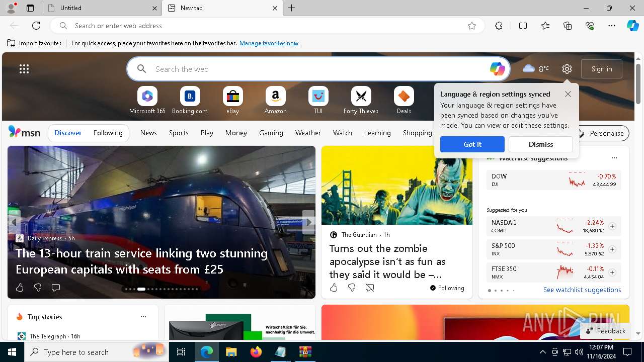Screen dimensions: 644x362
Task: Open the Favorites list icon
Action: click(x=545, y=26)
